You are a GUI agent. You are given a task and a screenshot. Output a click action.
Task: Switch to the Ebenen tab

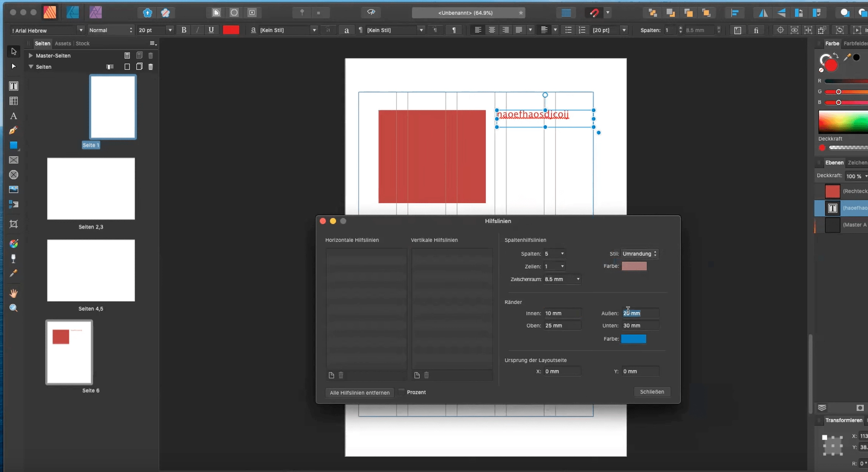(x=834, y=162)
